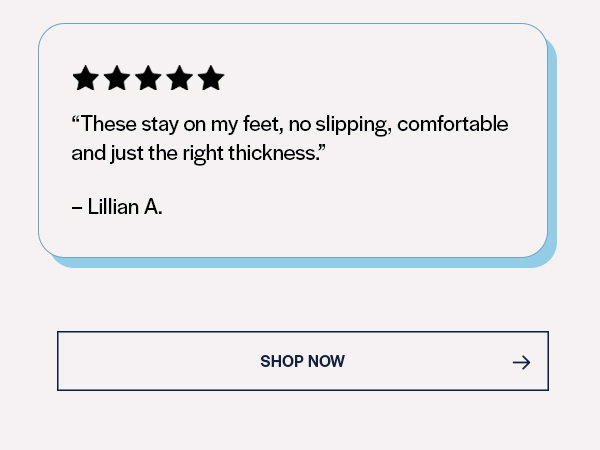
Task: Click the word "stay" in the review quote
Action: point(160,125)
